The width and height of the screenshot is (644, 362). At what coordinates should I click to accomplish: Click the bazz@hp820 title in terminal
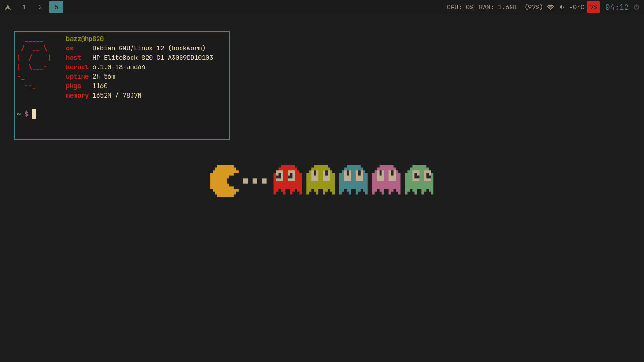pos(85,39)
